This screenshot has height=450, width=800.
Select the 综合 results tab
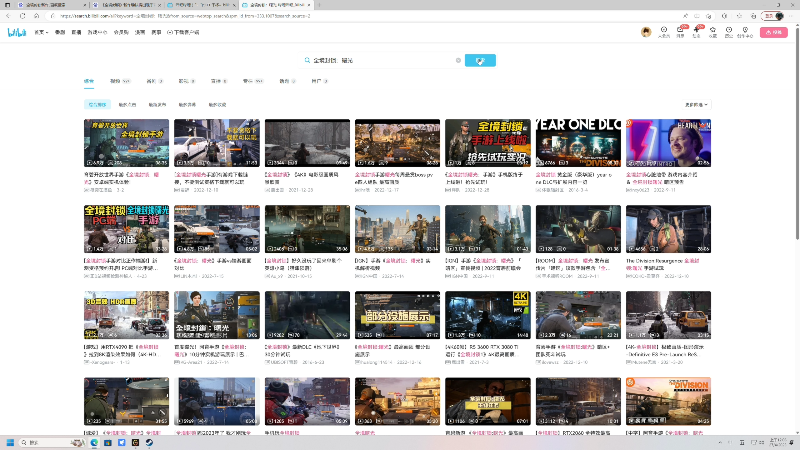pos(89,81)
